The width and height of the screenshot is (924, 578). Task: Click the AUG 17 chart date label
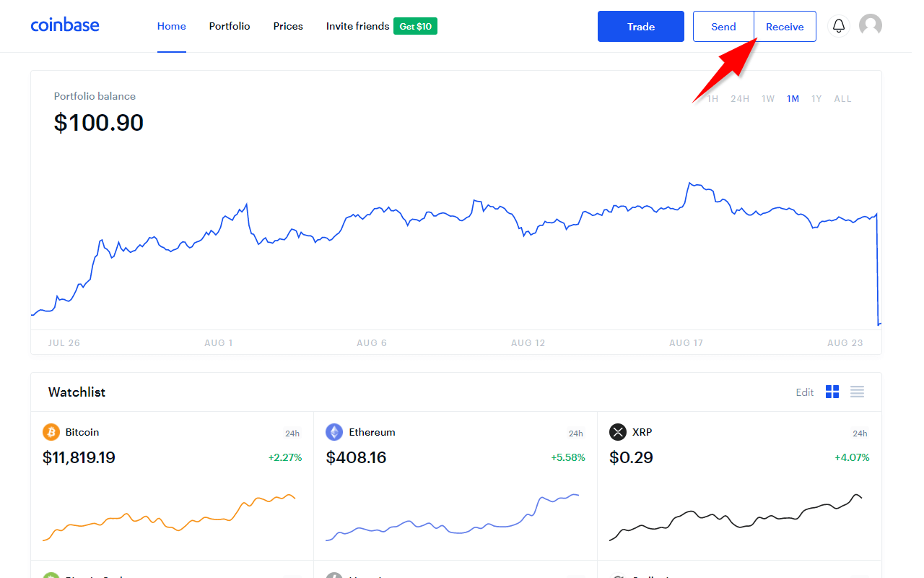(687, 342)
